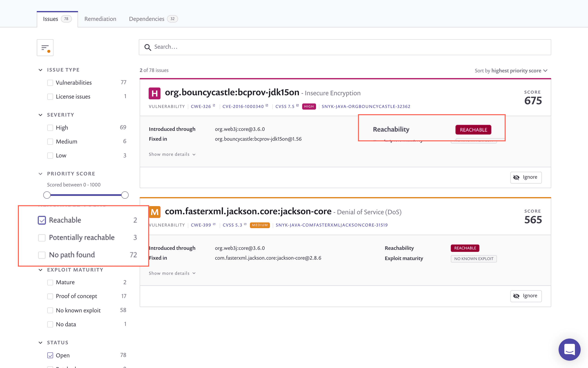The width and height of the screenshot is (588, 368).
Task: Open the CWE-326 link
Action: click(x=201, y=106)
